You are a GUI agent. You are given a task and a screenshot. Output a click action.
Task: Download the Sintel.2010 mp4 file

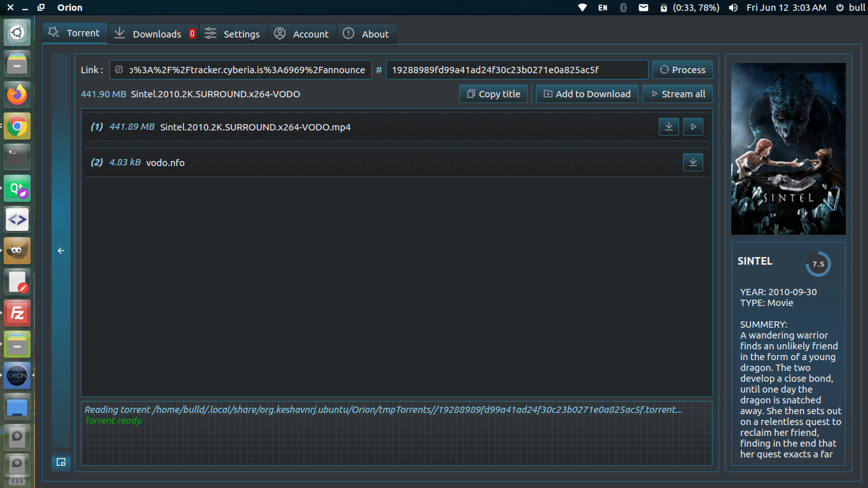coord(668,127)
